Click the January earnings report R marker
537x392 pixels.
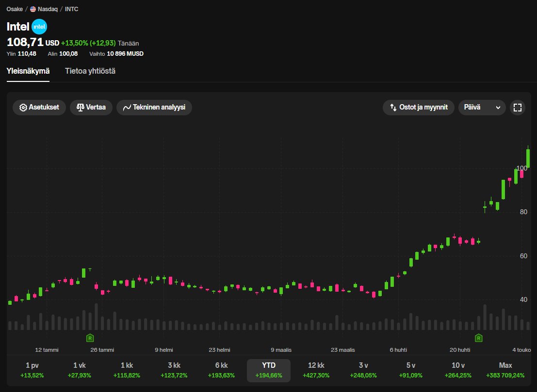(x=90, y=338)
